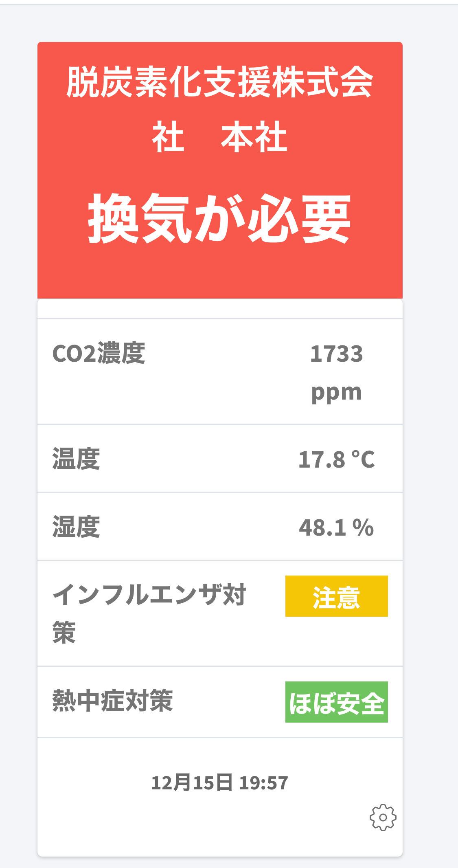Open settings via the gear icon

click(x=383, y=817)
